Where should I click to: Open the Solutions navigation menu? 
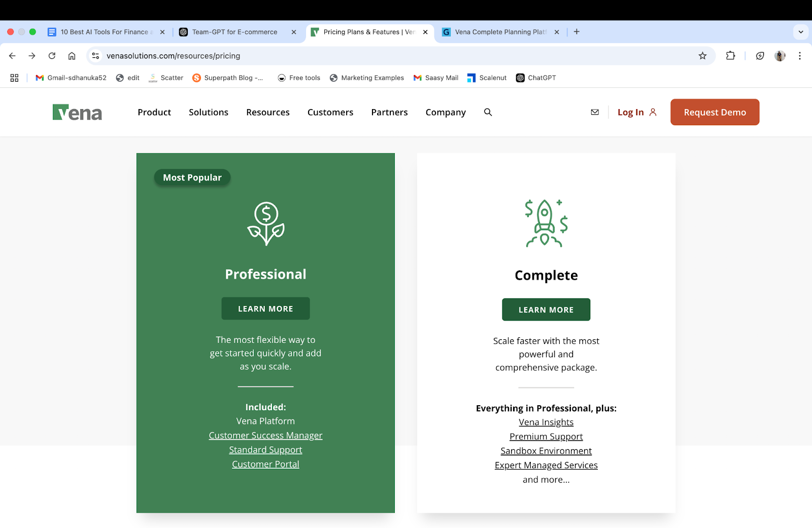(209, 112)
